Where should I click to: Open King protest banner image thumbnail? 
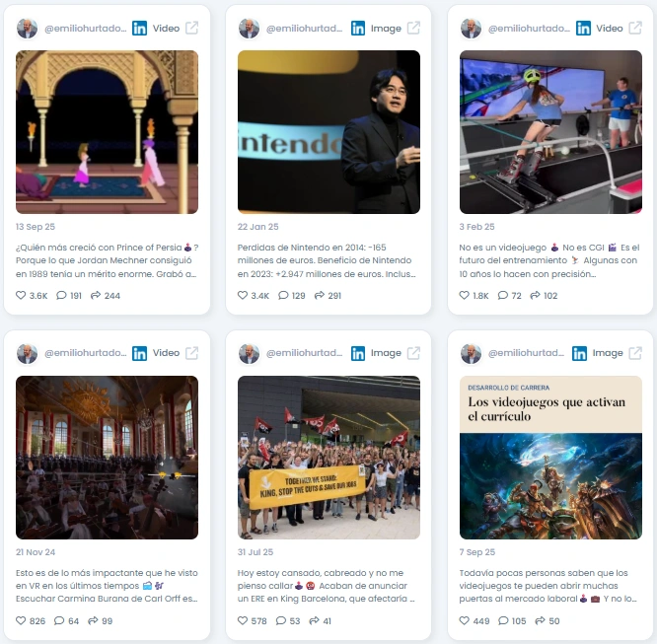click(x=328, y=458)
